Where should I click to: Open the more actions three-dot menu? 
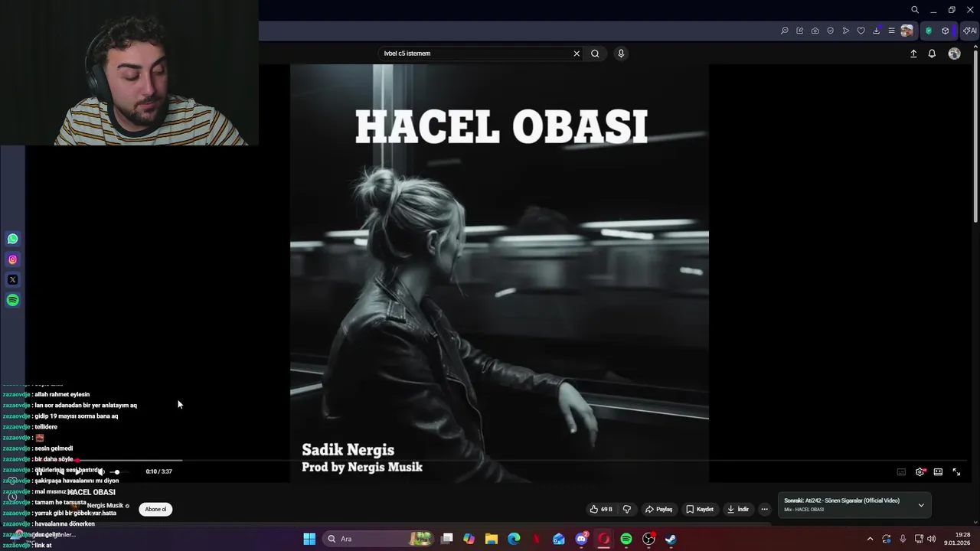(764, 509)
